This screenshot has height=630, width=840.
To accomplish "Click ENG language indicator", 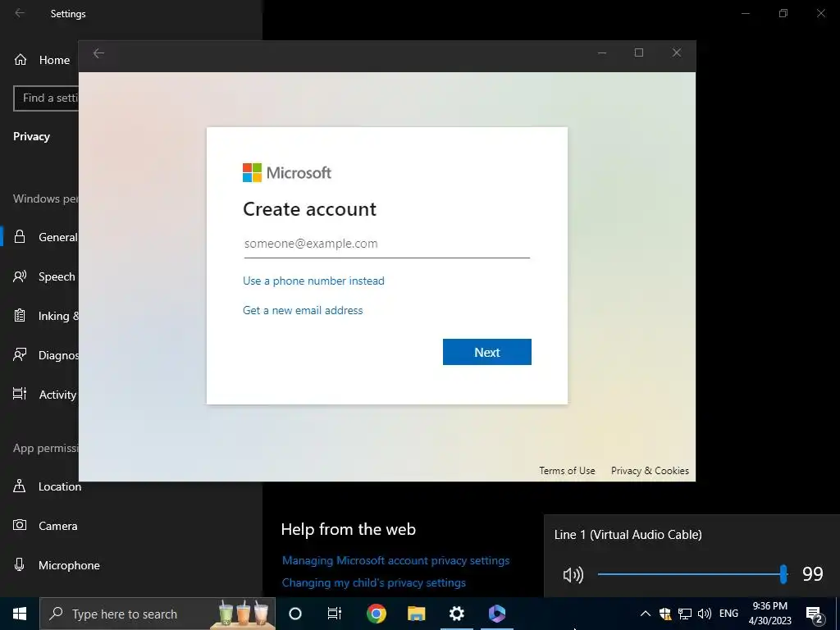I will (x=728, y=614).
